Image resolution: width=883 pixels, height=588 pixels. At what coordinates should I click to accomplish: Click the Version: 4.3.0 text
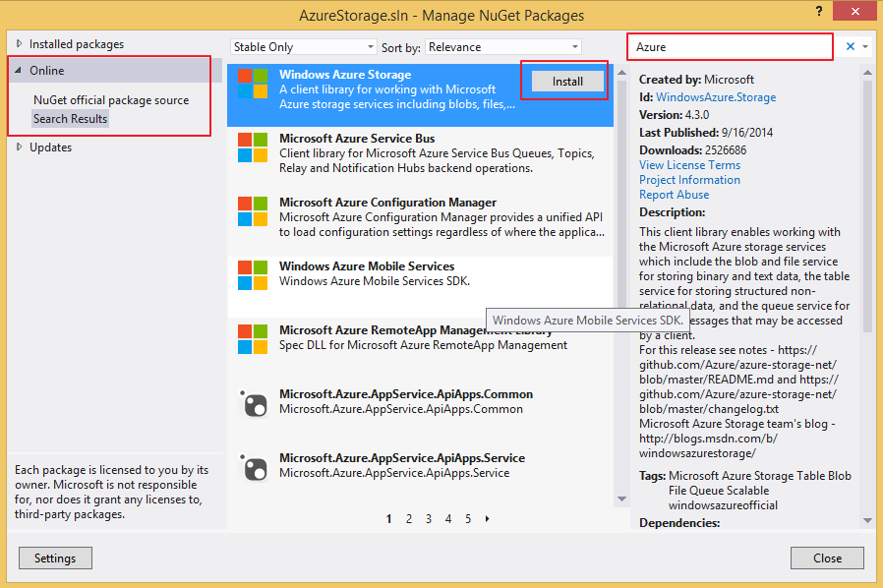click(x=675, y=115)
